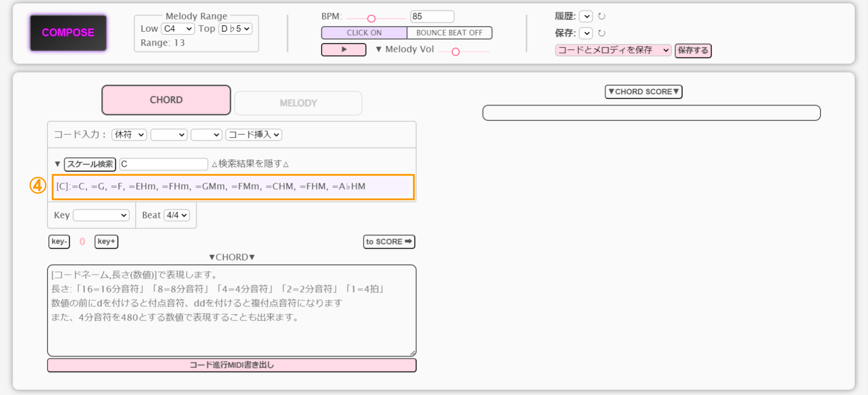Toggle the CLICK ON button
This screenshot has width=868, height=395.
coord(364,33)
